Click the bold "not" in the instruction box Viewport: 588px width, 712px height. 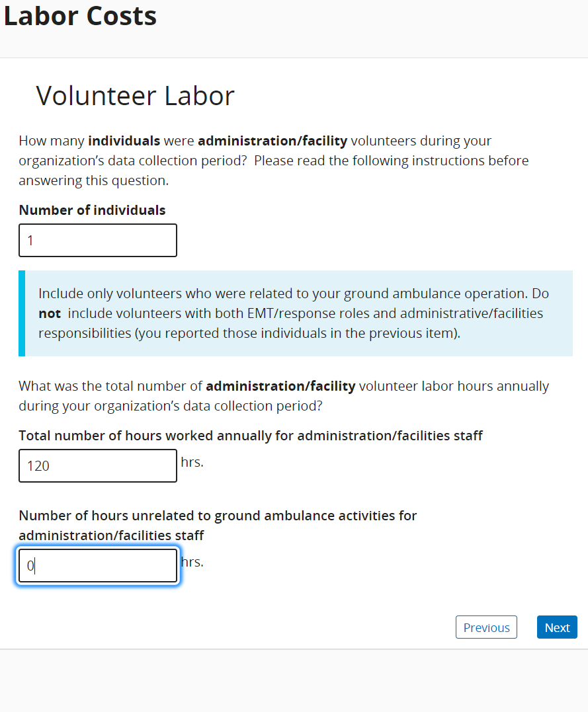point(50,313)
